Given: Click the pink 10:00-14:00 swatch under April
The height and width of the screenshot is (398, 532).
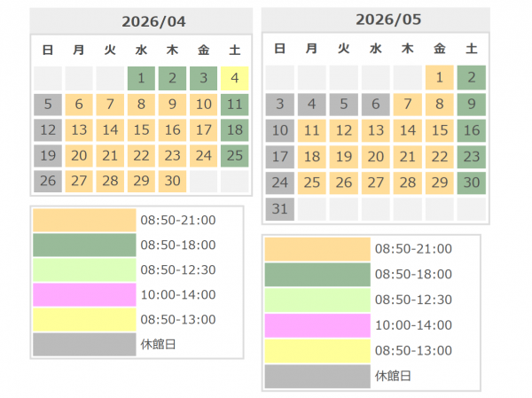Looking at the screenshot, I should pyautogui.click(x=83, y=294).
